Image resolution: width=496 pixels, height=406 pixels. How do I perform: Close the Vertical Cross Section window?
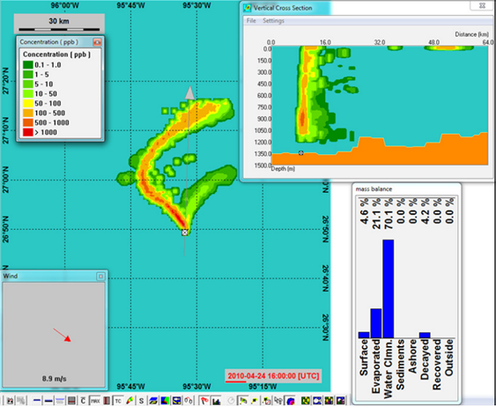pos(482,6)
